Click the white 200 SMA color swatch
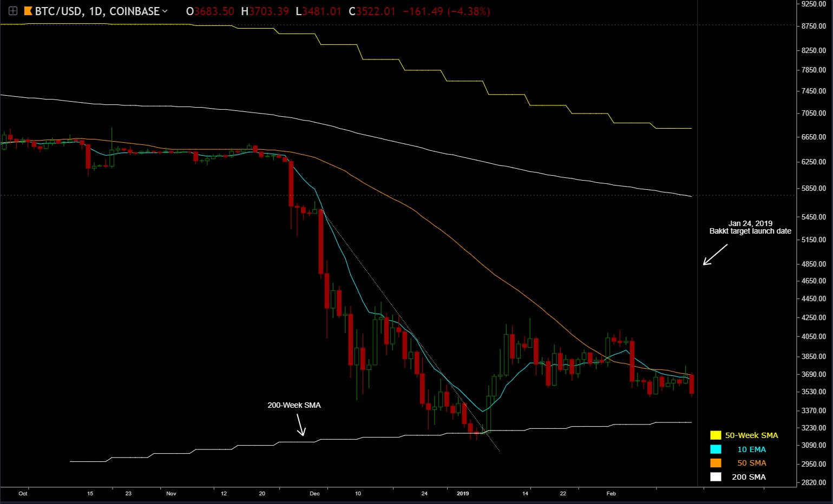833x504 pixels. click(x=716, y=477)
